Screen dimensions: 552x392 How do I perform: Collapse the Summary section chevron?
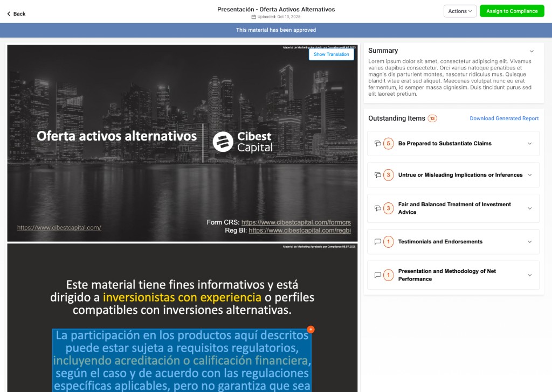532,51
